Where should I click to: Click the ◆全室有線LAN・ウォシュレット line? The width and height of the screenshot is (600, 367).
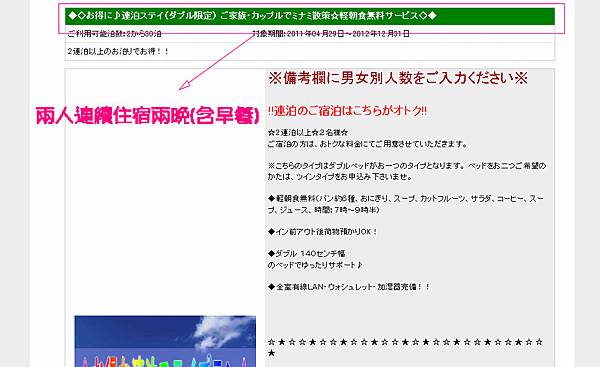(x=349, y=287)
